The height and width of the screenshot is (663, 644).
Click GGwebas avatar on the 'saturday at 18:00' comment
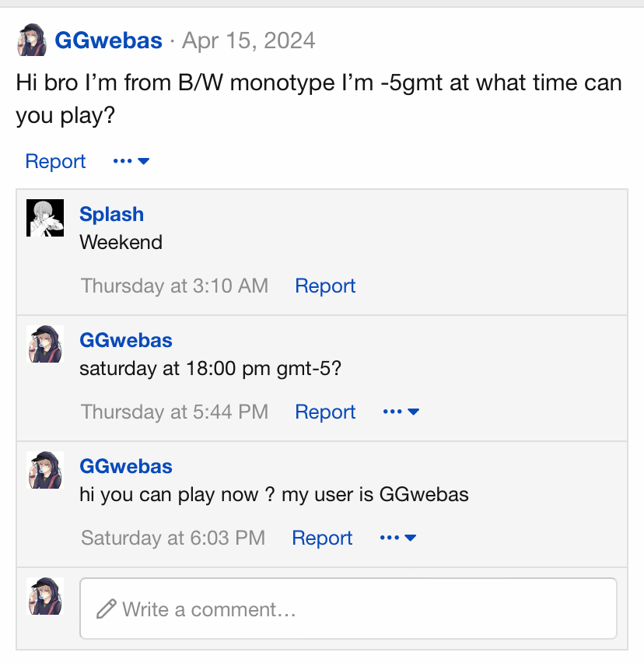(x=45, y=344)
